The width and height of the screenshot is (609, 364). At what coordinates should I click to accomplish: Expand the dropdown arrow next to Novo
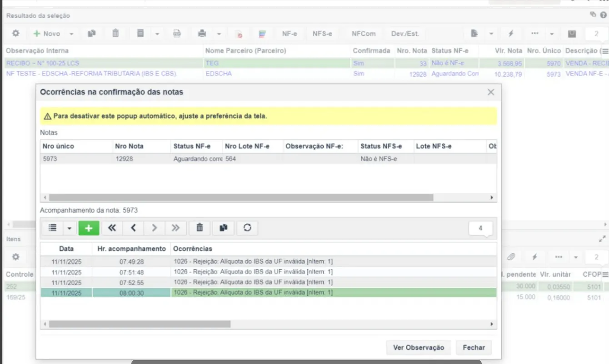71,34
